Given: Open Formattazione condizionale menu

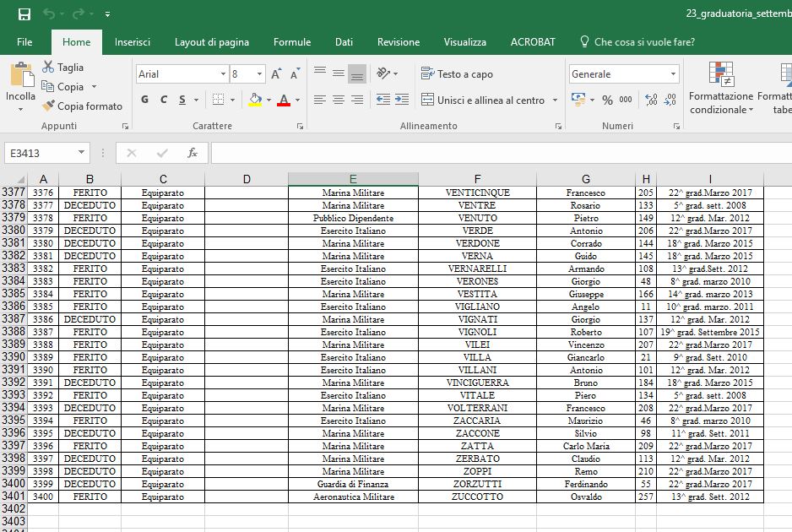Looking at the screenshot, I should [721, 89].
